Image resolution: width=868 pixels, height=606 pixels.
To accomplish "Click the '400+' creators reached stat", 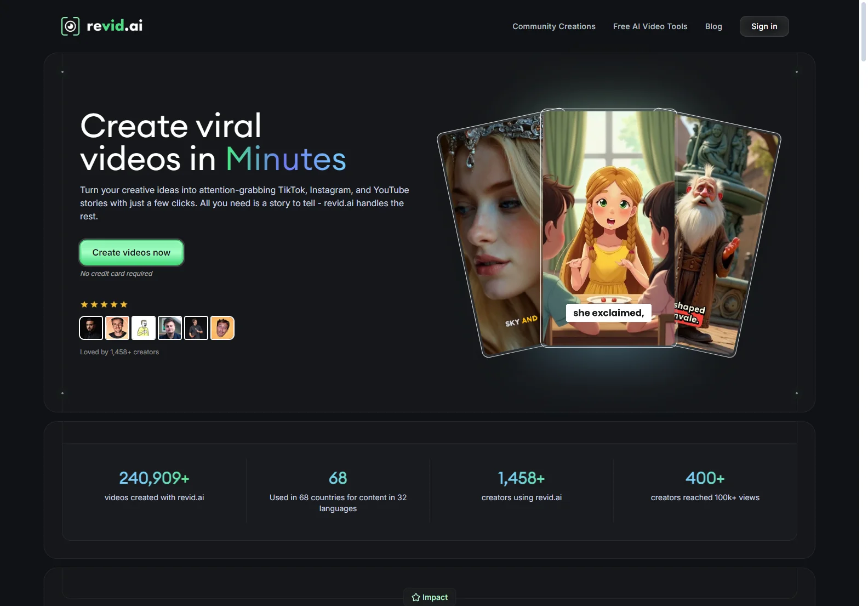I will (x=705, y=478).
